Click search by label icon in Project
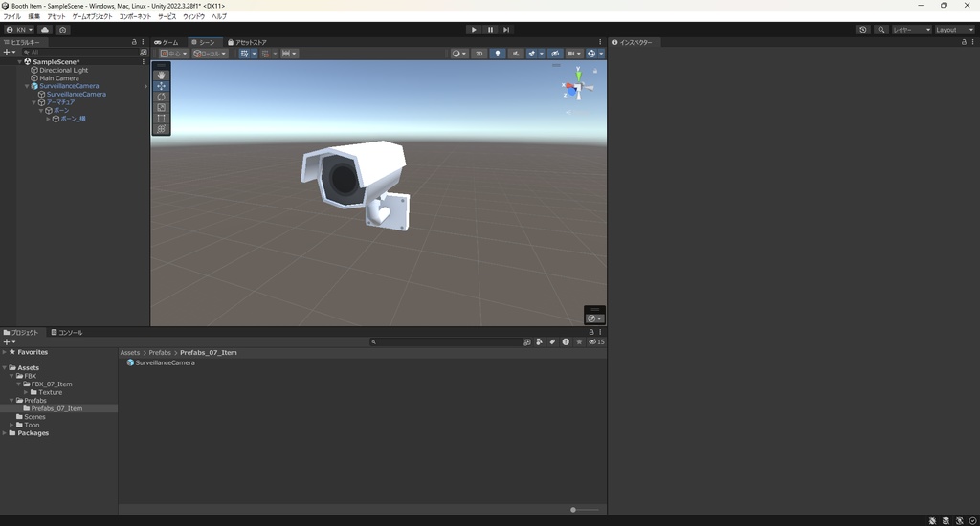This screenshot has width=980, height=526. coord(552,341)
